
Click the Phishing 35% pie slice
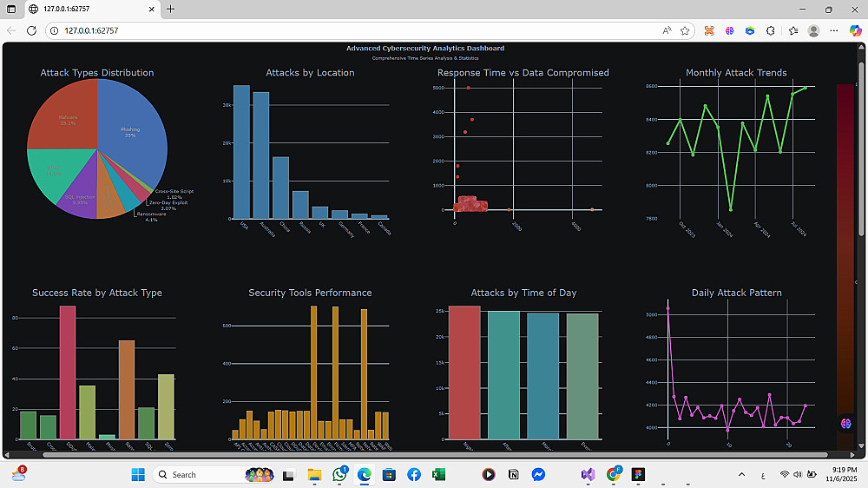(x=131, y=132)
